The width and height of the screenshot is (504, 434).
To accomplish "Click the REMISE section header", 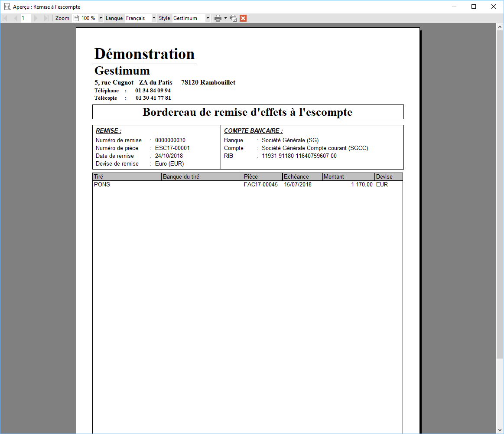I will (109, 131).
